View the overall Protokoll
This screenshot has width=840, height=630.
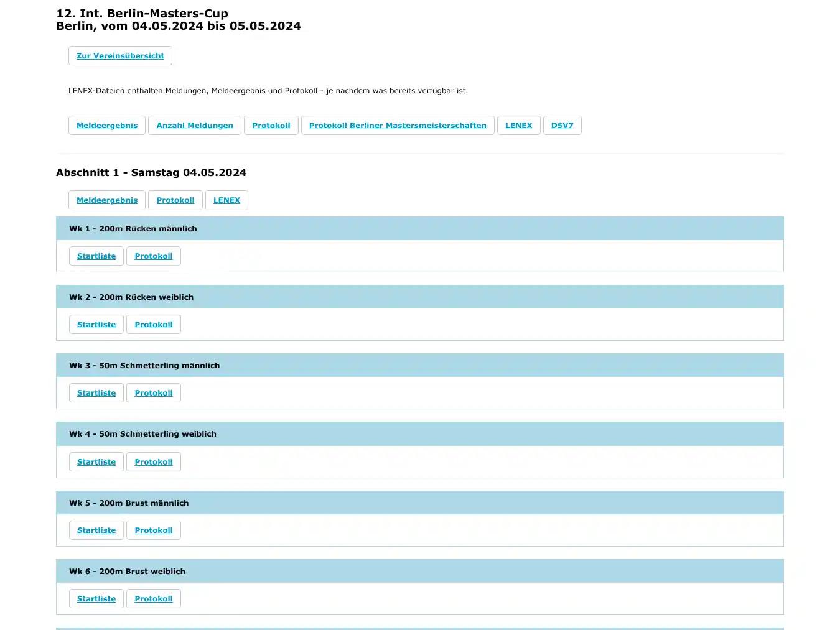tap(271, 125)
